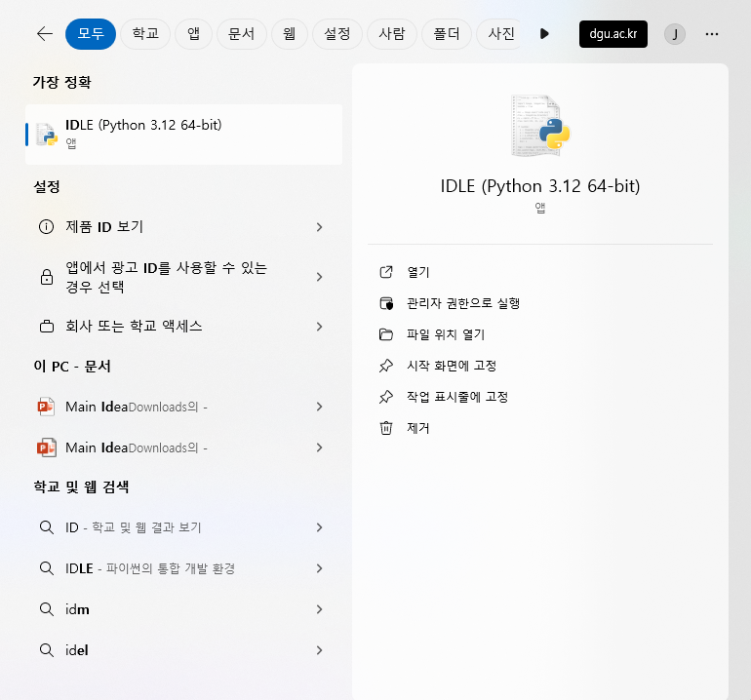Open 회사 또는 학교 액세스 setting
Viewport: 751px width, 700px height.
[x=184, y=327]
